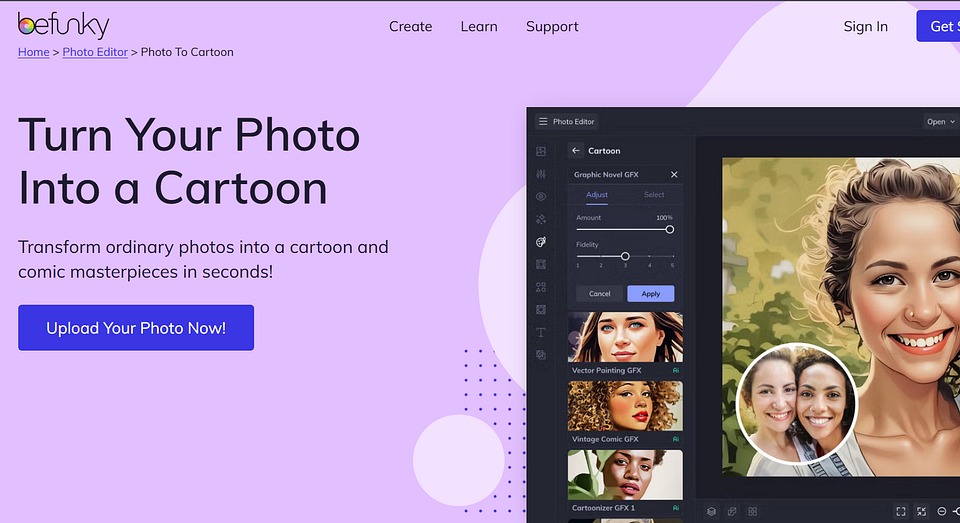Select the Vector Painting GFX thumbnail

[625, 337]
